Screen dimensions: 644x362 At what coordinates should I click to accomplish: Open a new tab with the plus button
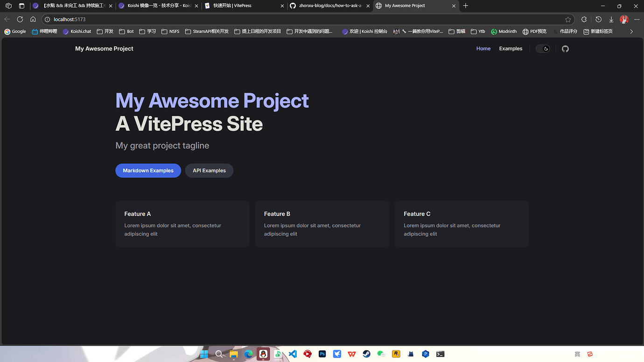[x=465, y=6]
